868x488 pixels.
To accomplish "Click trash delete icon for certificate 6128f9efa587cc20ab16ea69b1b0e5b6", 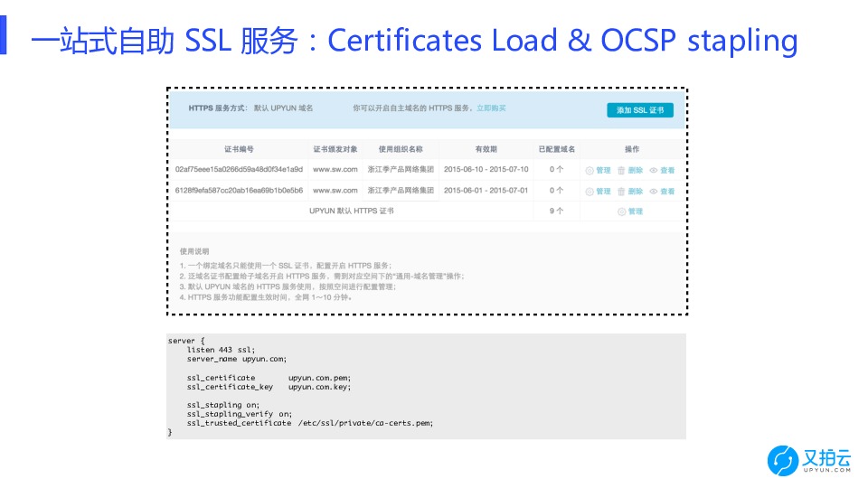I will coord(621,192).
